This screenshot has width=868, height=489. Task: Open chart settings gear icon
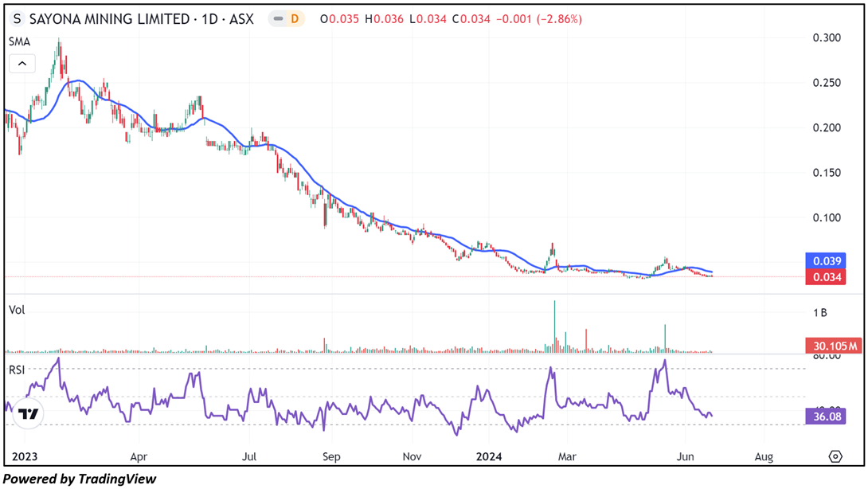click(835, 456)
